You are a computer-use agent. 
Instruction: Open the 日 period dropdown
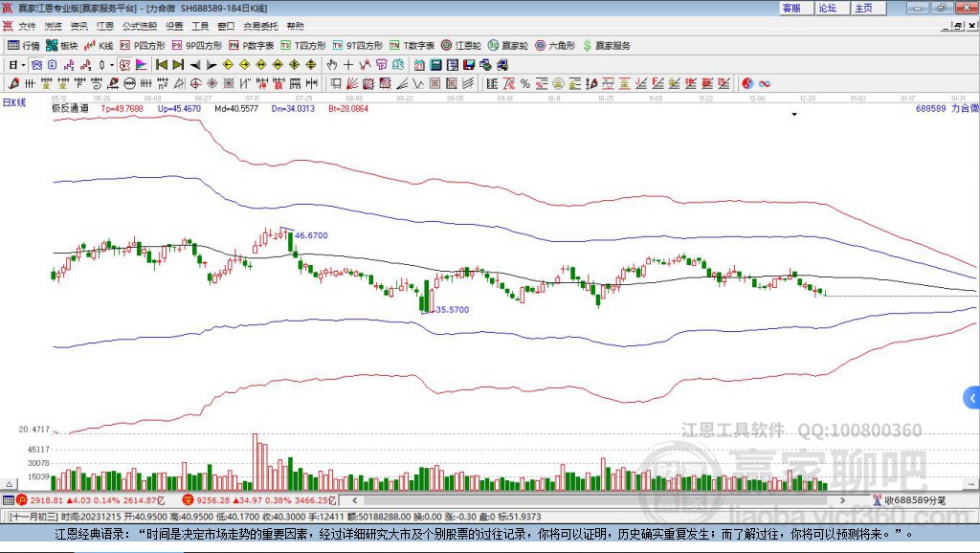[x=17, y=64]
